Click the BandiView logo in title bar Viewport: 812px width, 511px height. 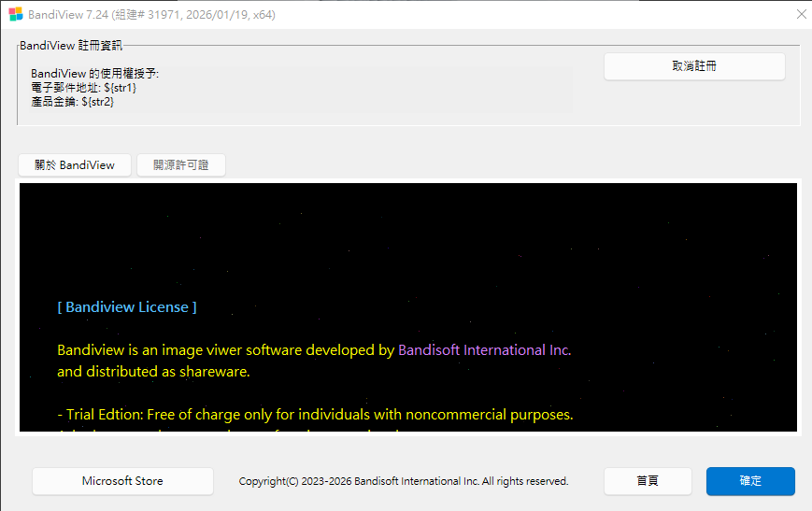point(15,15)
